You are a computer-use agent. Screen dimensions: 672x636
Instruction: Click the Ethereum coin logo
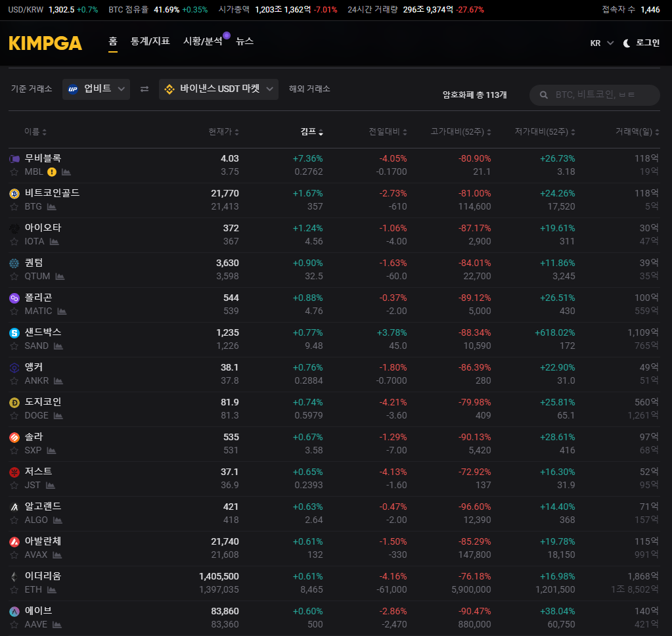(x=14, y=576)
